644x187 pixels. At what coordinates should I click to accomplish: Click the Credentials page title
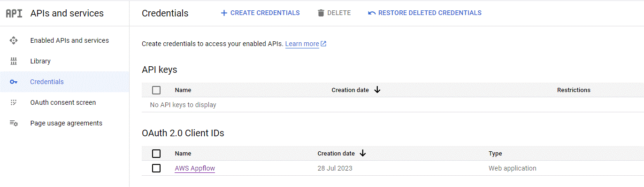[165, 13]
